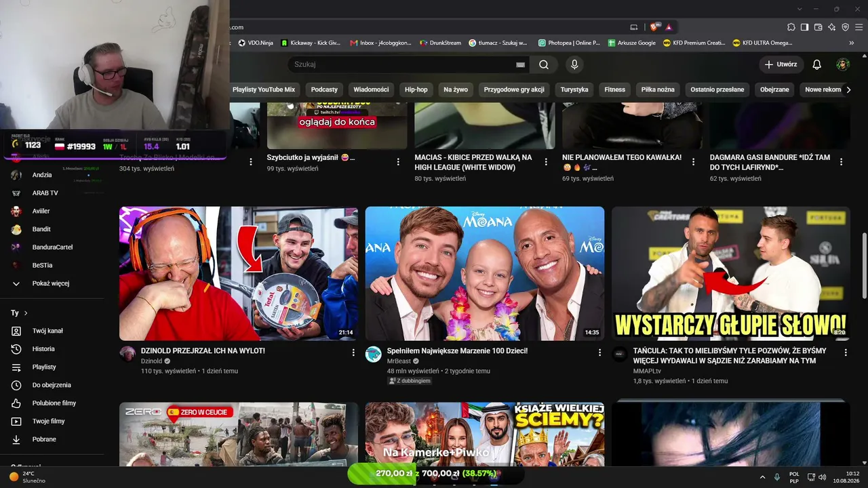The width and height of the screenshot is (868, 488).
Task: Open the taskbar volume speaker icon
Action: [x=823, y=477]
